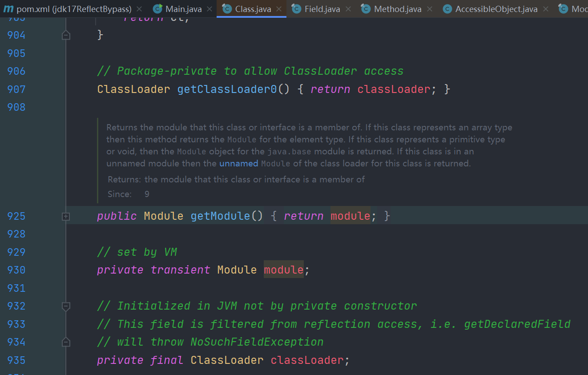Click the highlighted 'module' in return statement

click(x=350, y=216)
